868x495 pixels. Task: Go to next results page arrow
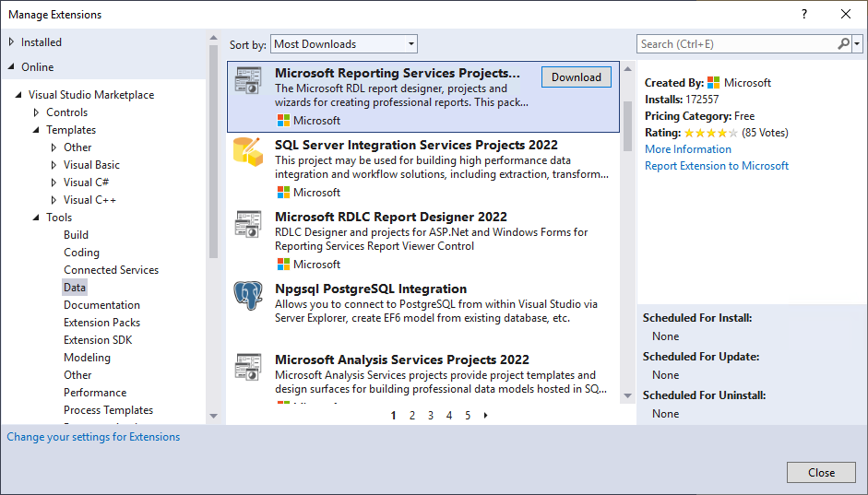485,416
